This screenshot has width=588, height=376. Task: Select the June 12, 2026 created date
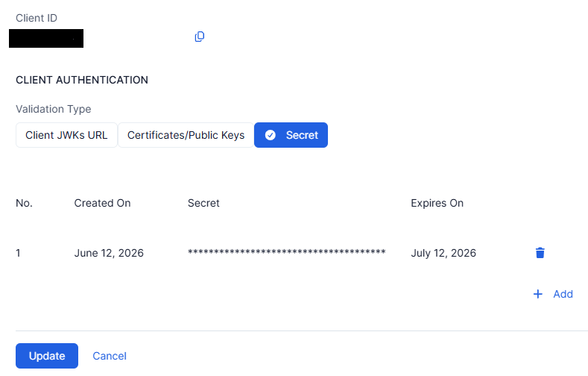pyautogui.click(x=109, y=253)
